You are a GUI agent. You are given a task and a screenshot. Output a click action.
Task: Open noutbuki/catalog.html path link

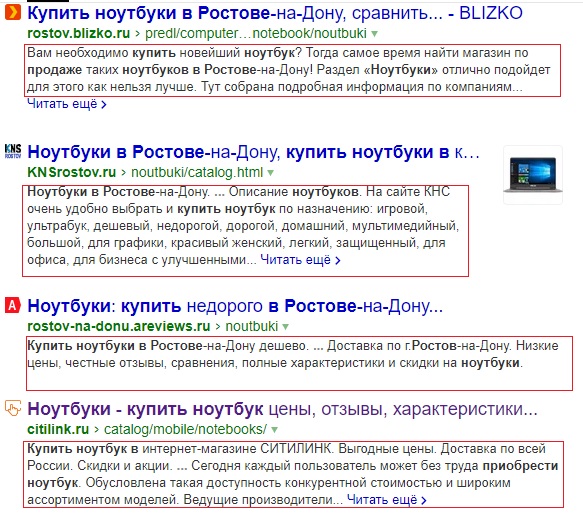tap(197, 172)
